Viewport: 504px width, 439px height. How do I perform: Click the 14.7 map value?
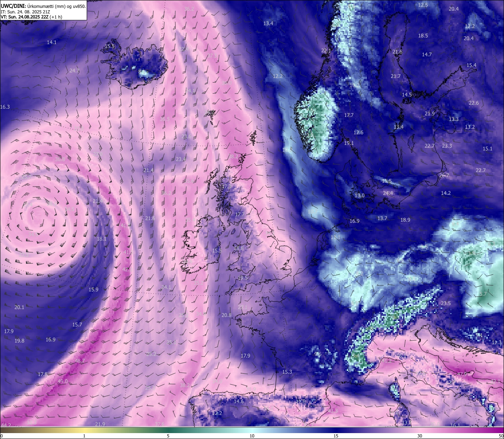point(427,54)
